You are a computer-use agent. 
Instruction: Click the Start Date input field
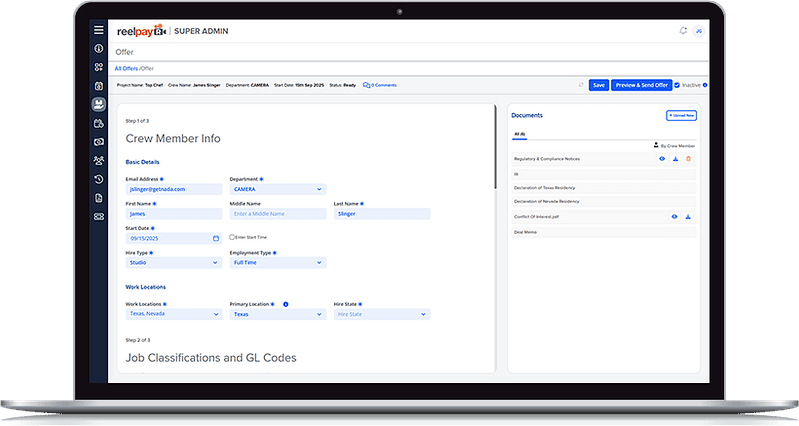click(174, 238)
